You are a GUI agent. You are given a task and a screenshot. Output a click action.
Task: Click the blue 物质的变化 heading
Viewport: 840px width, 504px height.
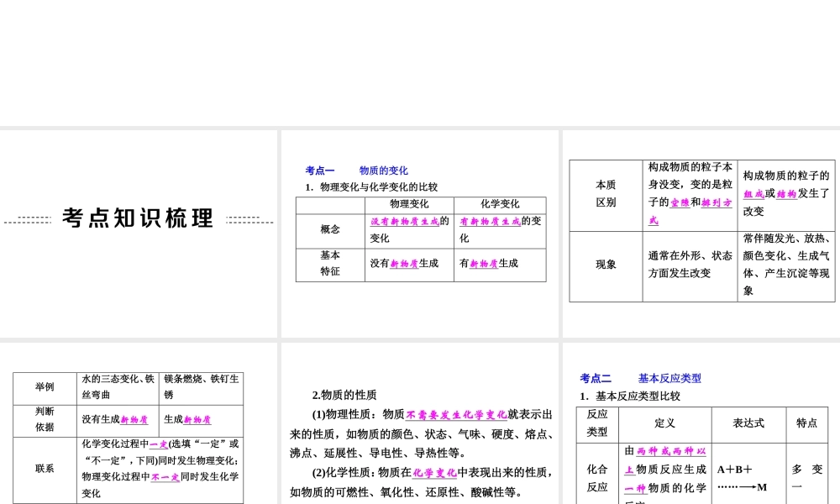[x=384, y=171]
